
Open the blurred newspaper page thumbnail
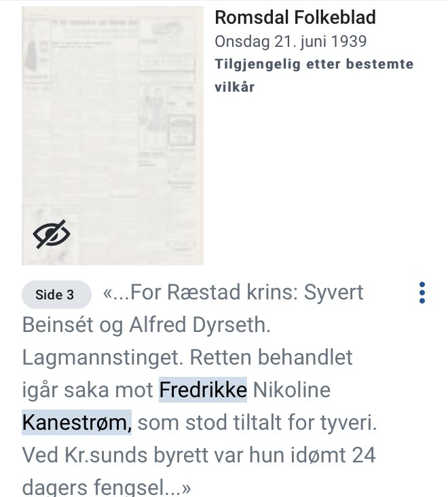pos(113,136)
